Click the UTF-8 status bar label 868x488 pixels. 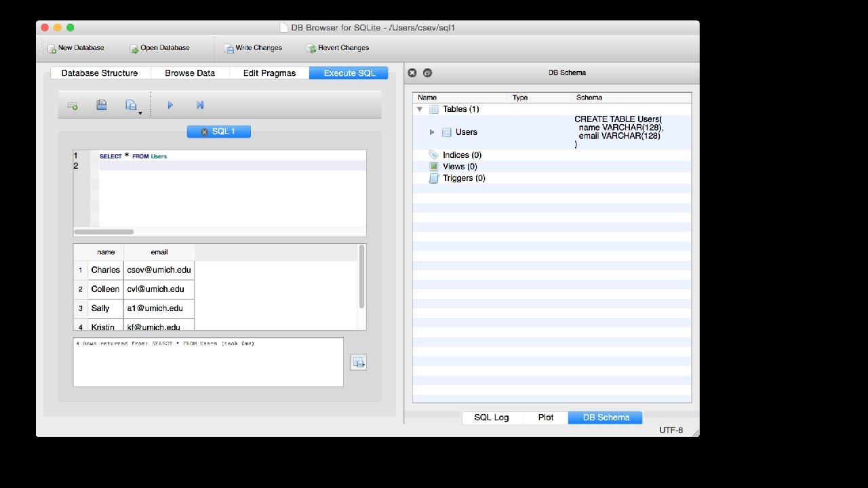(671, 430)
